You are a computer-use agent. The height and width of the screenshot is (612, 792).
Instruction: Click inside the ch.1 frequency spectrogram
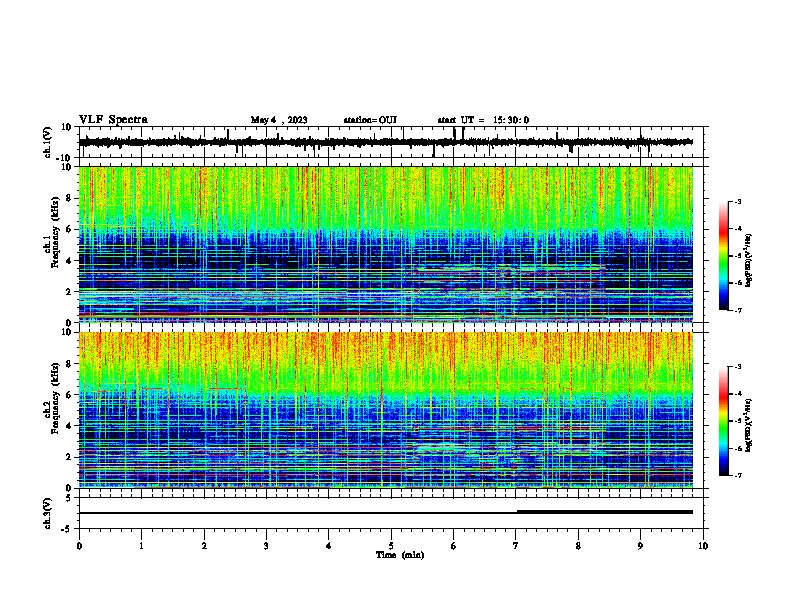[386, 244]
